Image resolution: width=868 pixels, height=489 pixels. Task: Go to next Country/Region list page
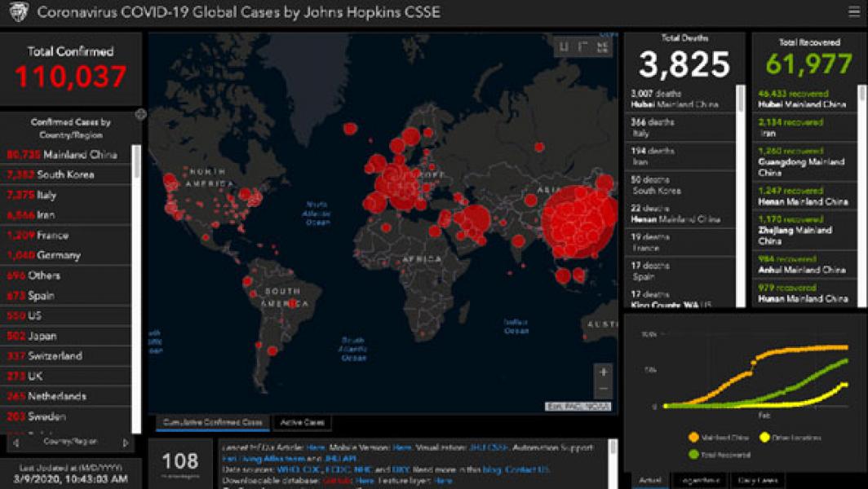pyautogui.click(x=126, y=443)
